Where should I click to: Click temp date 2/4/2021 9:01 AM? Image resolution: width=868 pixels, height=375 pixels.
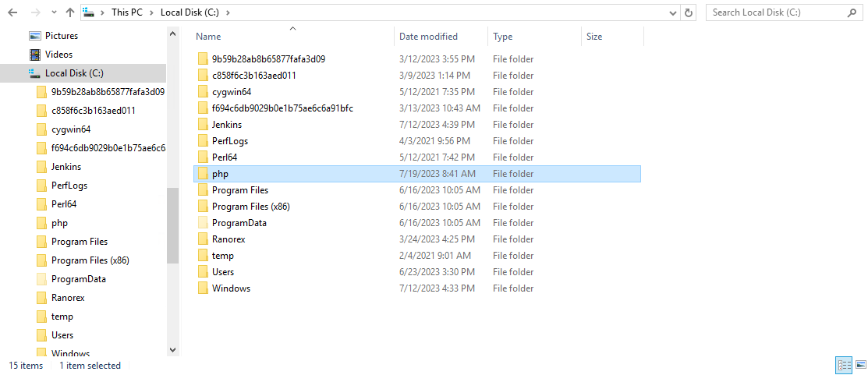[x=434, y=256]
